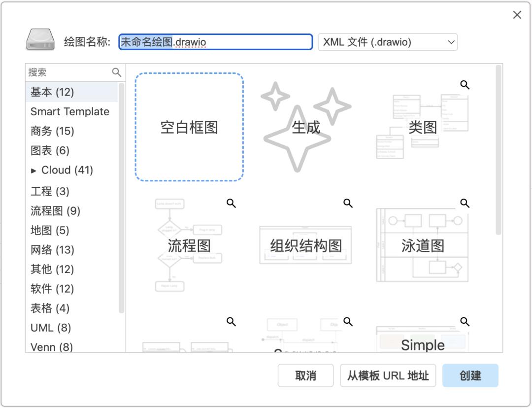Open the 其他 (12) category

(71, 269)
